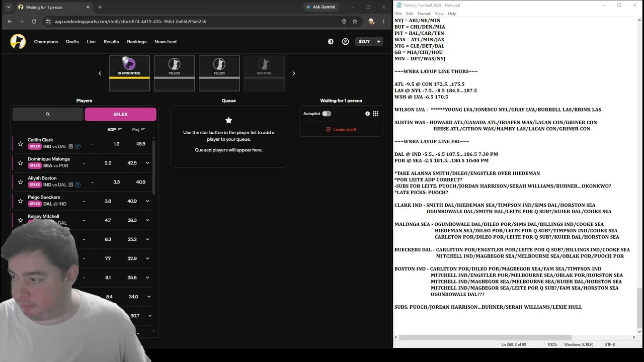Expand the player row with ADP 6.3
Image resolution: width=644 pixels, height=362 pixels.
(147, 239)
